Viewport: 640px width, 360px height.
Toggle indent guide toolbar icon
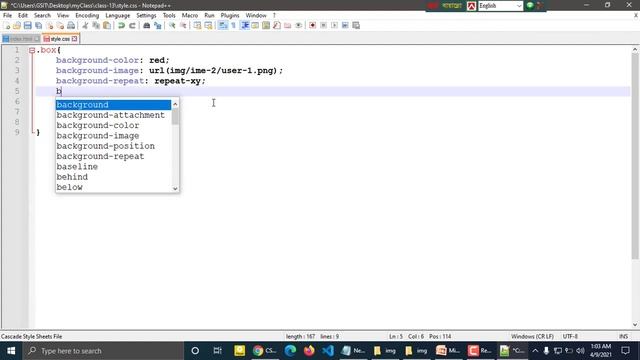click(x=244, y=25)
